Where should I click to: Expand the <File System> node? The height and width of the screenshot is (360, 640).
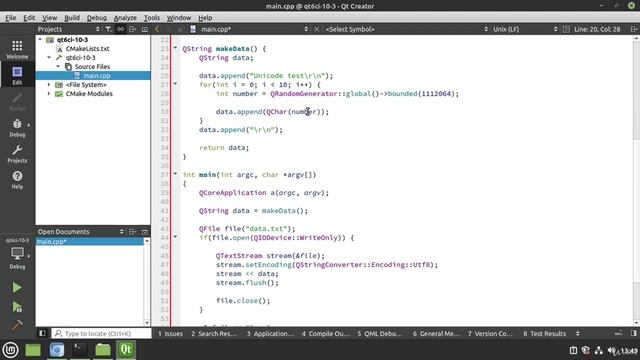tap(49, 84)
